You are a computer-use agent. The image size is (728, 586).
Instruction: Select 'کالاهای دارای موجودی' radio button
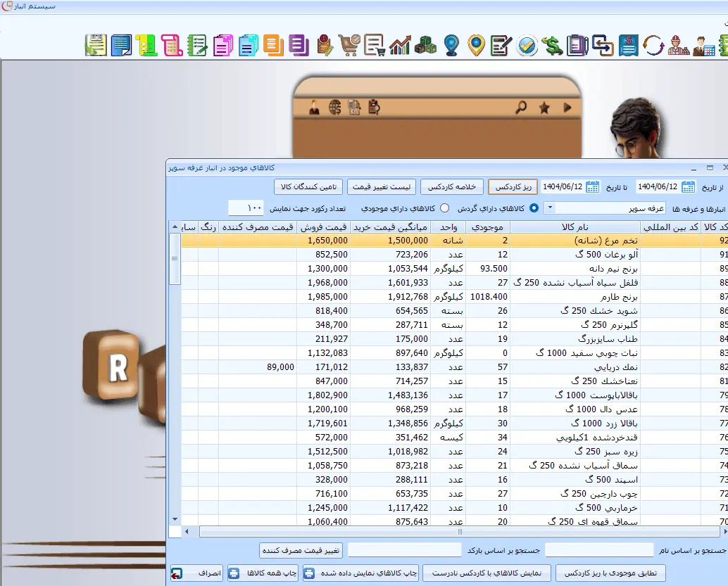point(444,208)
